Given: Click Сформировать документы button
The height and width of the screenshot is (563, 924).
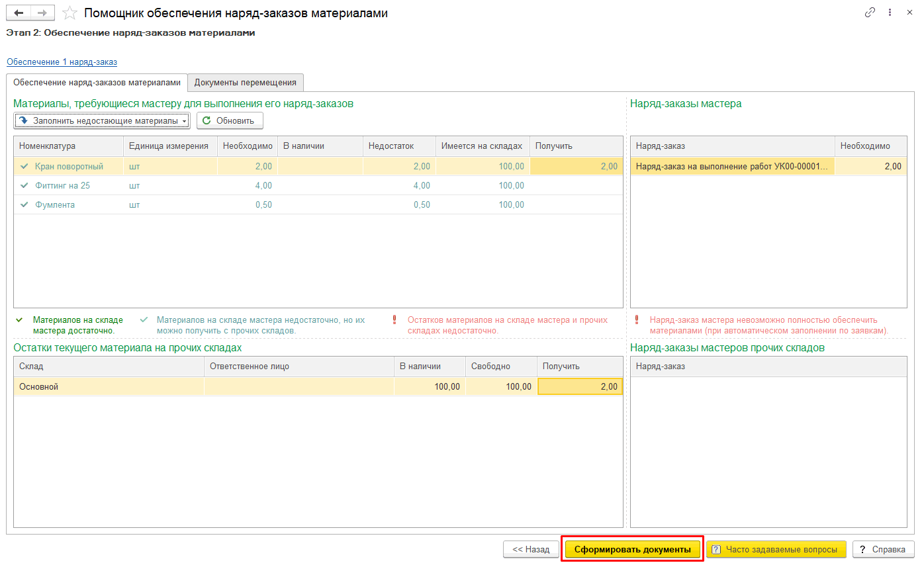Looking at the screenshot, I should [x=632, y=549].
